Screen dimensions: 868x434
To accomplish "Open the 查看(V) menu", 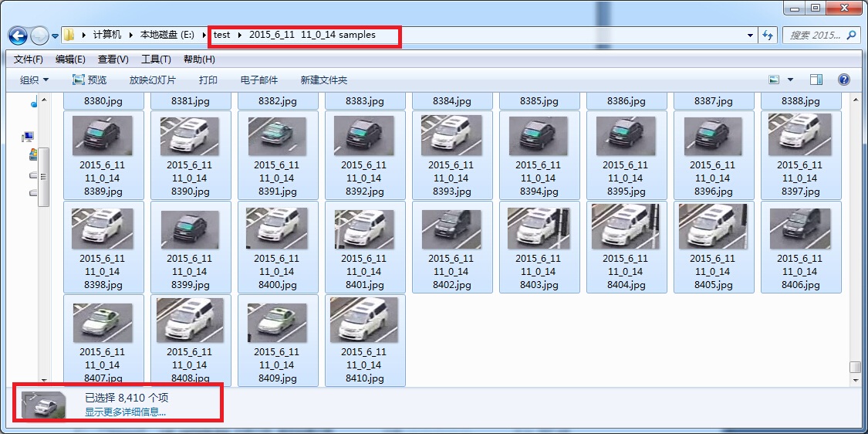I will pyautogui.click(x=113, y=59).
